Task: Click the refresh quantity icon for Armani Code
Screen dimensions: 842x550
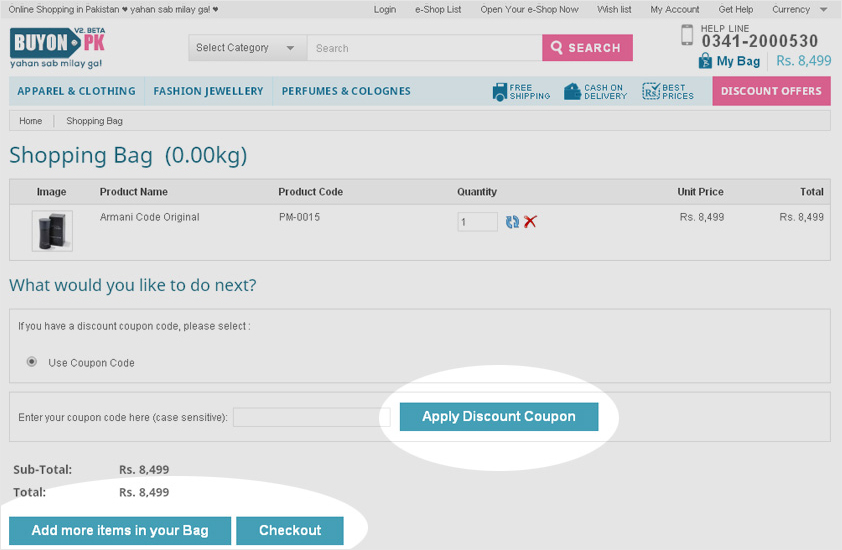Action: pos(512,221)
